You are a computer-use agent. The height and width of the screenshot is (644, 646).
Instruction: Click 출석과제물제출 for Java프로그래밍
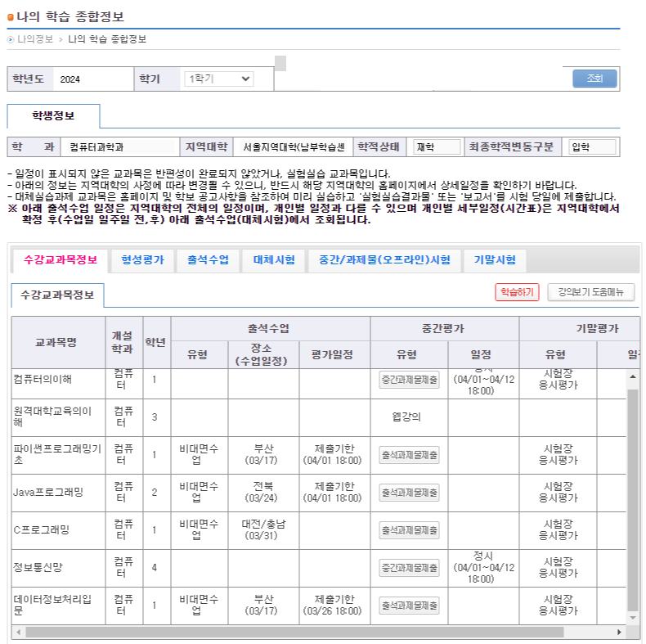point(409,493)
